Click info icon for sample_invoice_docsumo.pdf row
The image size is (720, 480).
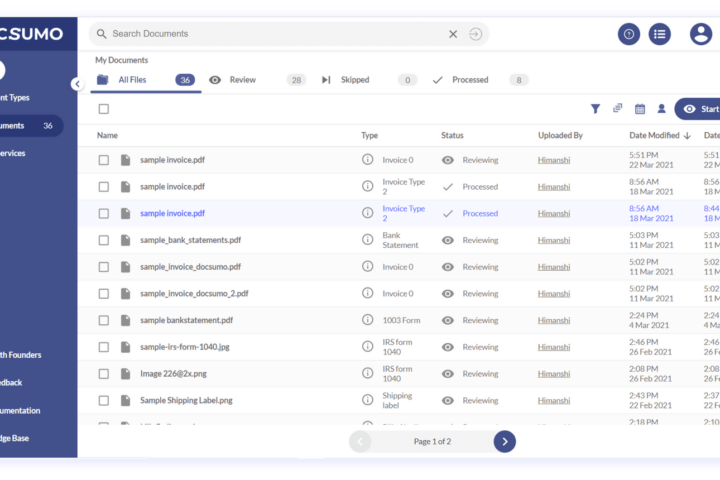367,266
